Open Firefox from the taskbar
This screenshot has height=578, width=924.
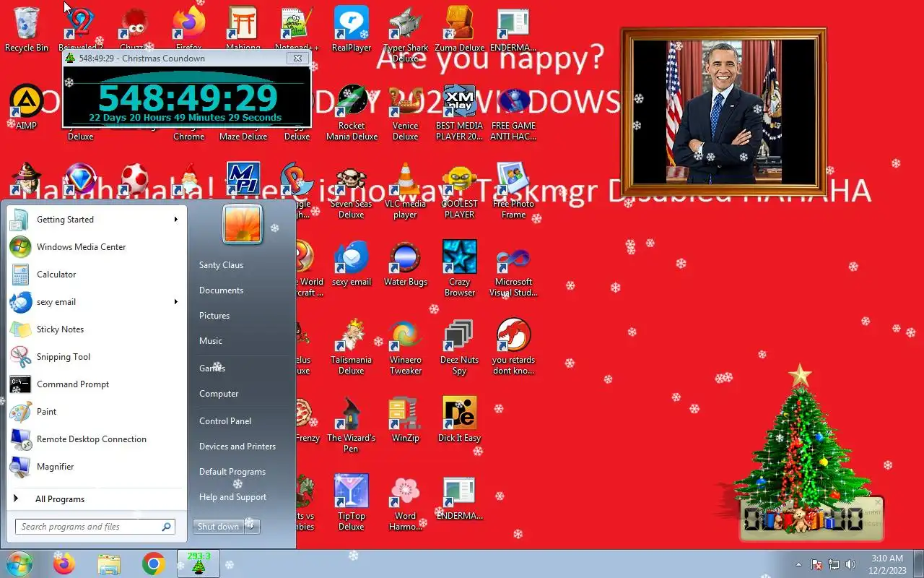click(x=64, y=564)
